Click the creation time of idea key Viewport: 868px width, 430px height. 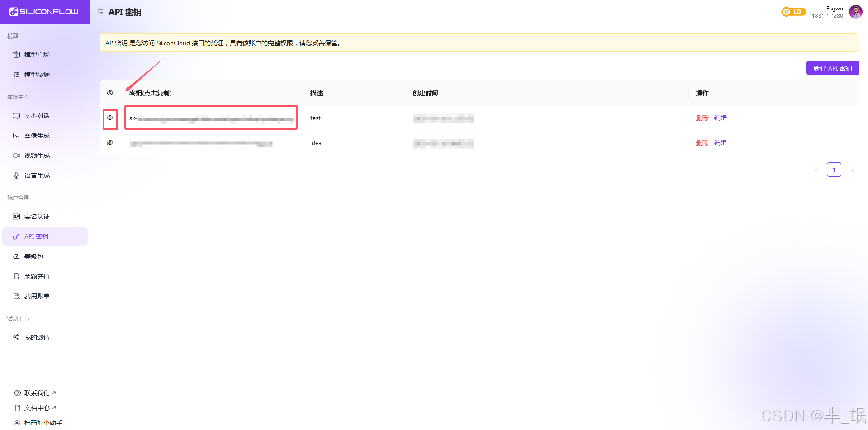coord(443,143)
